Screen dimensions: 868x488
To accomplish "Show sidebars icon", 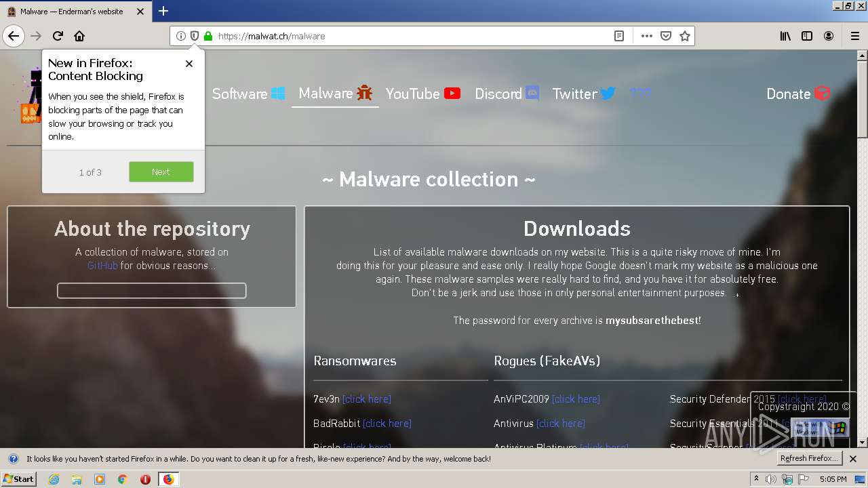I will [x=807, y=36].
